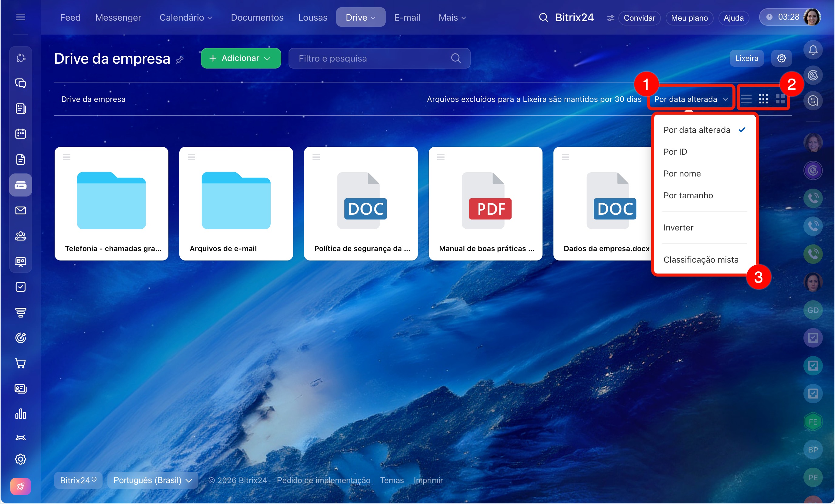Switch to large tile view
This screenshot has width=835, height=504.
tap(780, 99)
